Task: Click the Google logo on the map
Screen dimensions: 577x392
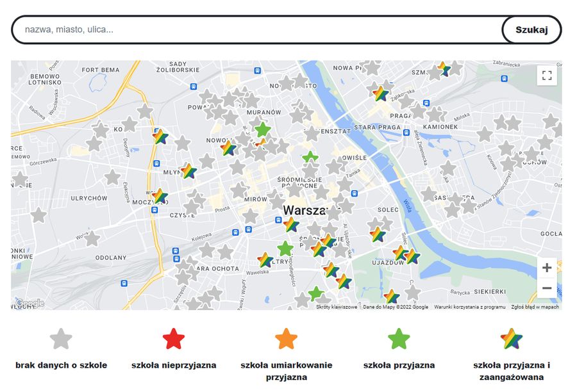Action: click(x=29, y=304)
